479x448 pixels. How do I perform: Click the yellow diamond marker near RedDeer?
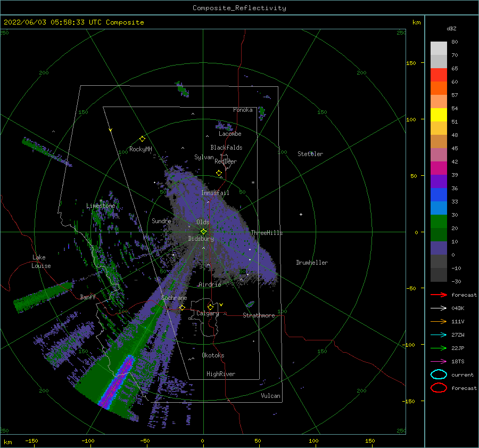[219, 173]
